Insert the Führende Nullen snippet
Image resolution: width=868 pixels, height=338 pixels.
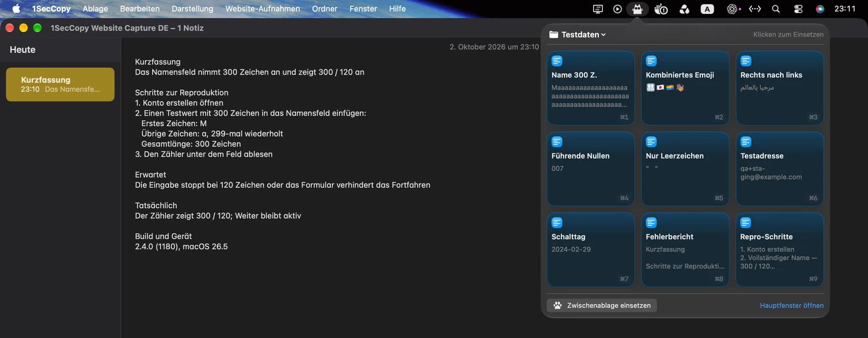(x=590, y=169)
